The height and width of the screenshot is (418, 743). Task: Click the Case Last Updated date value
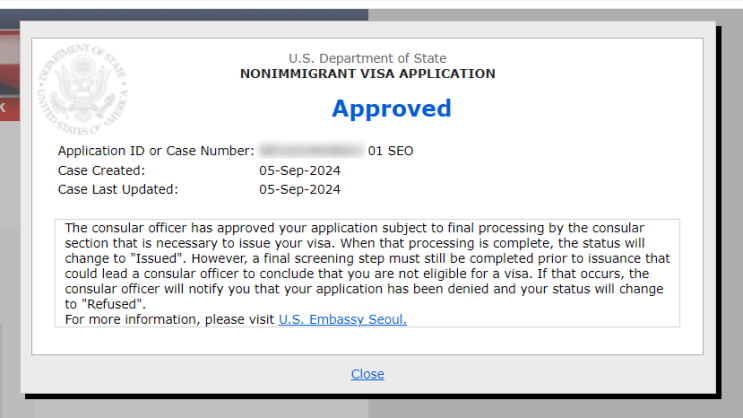point(299,189)
